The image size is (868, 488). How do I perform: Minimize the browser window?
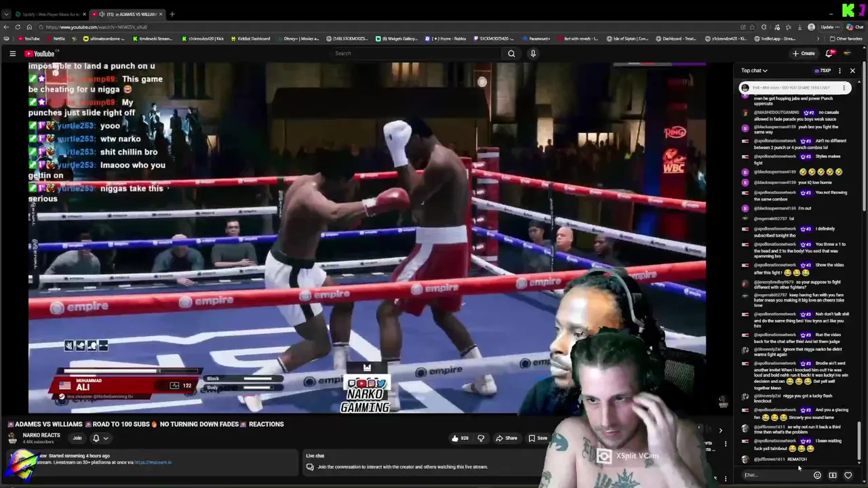click(831, 14)
